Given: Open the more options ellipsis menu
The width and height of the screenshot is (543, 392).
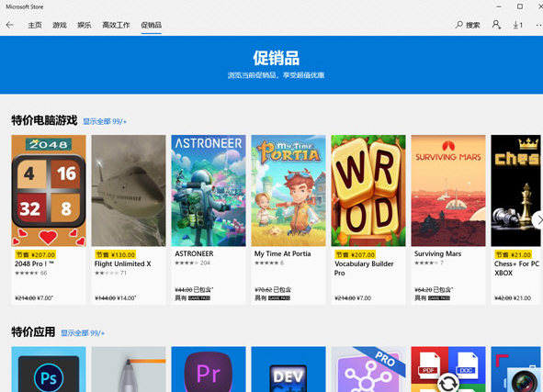Looking at the screenshot, I should tap(538, 25).
